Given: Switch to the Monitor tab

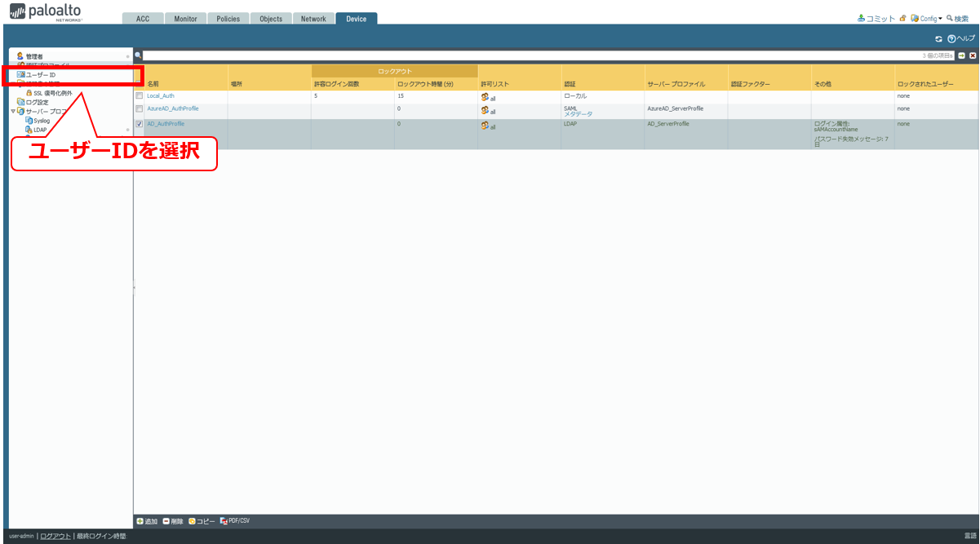Looking at the screenshot, I should 185,19.
